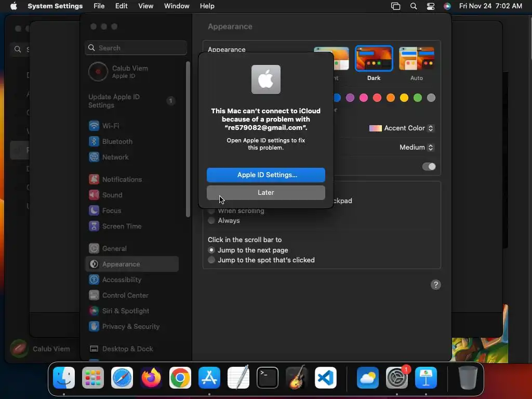The height and width of the screenshot is (399, 532).
Task: Select Dark appearance thumbnail
Action: (x=374, y=59)
